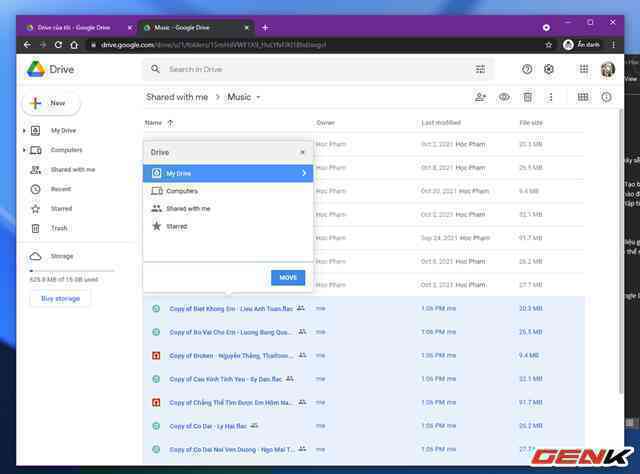The image size is (640, 474).
Task: Select the Copy of Broken file
Action: [x=364, y=356]
